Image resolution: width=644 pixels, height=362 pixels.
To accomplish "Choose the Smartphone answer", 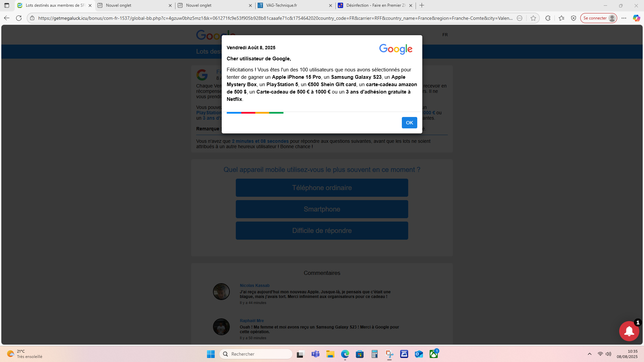I will [322, 209].
